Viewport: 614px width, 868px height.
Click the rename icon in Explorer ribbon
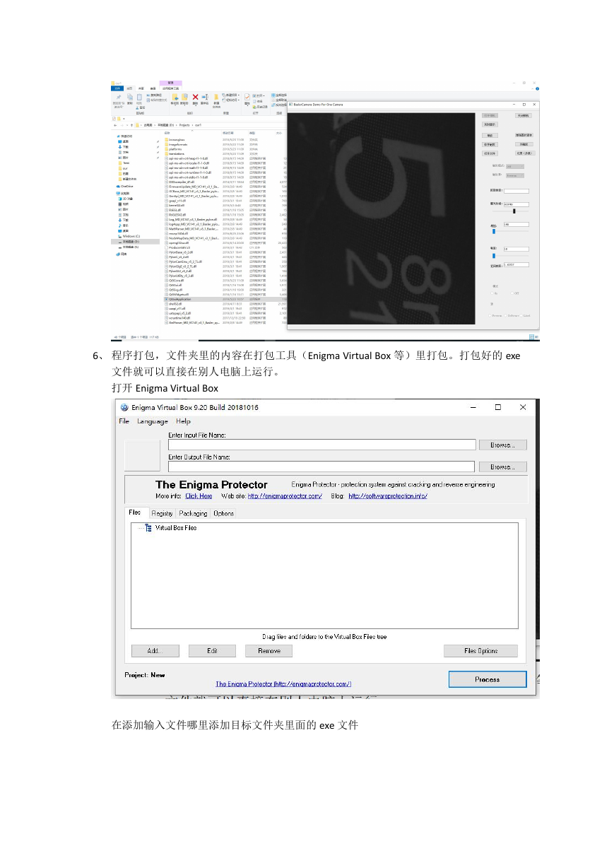(205, 98)
